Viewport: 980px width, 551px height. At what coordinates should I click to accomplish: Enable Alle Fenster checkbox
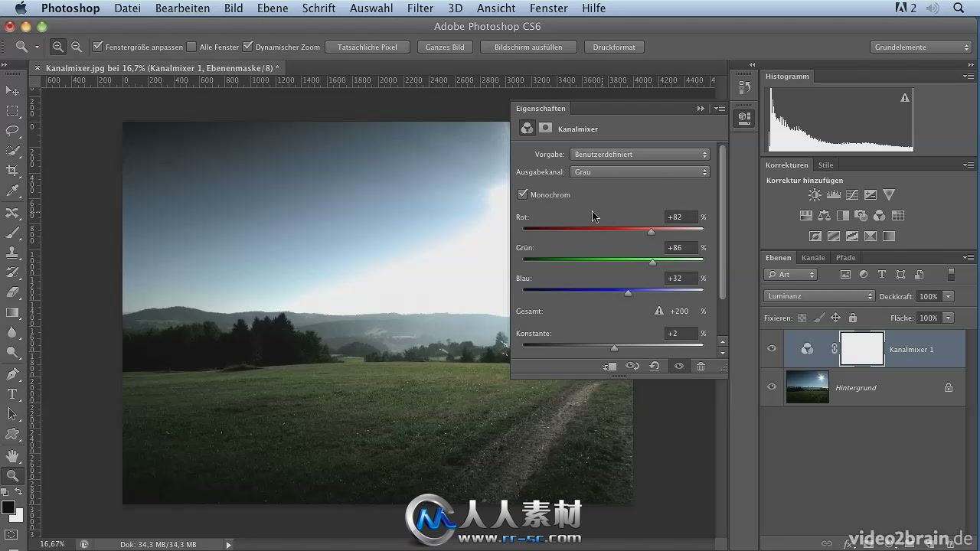tap(191, 47)
